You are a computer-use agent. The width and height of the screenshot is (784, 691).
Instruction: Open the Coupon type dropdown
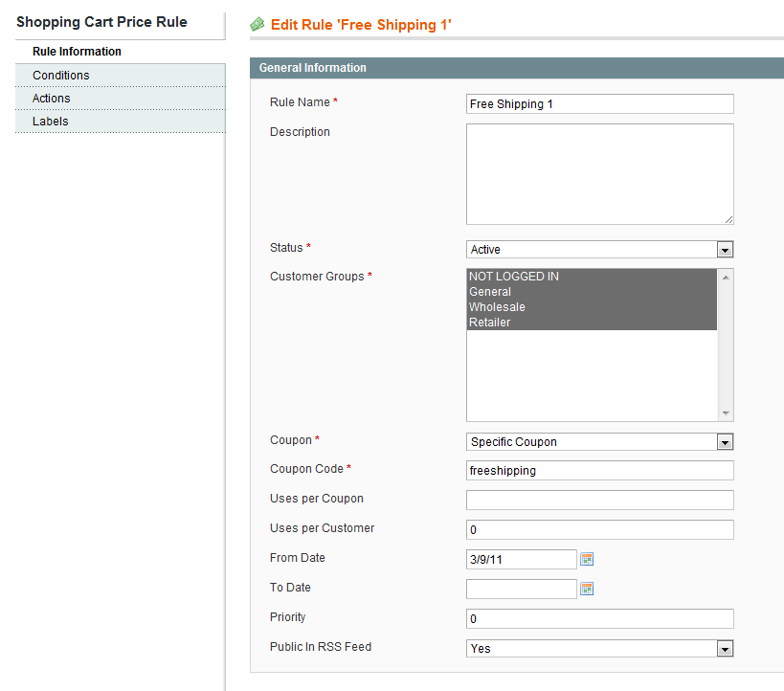click(x=599, y=442)
